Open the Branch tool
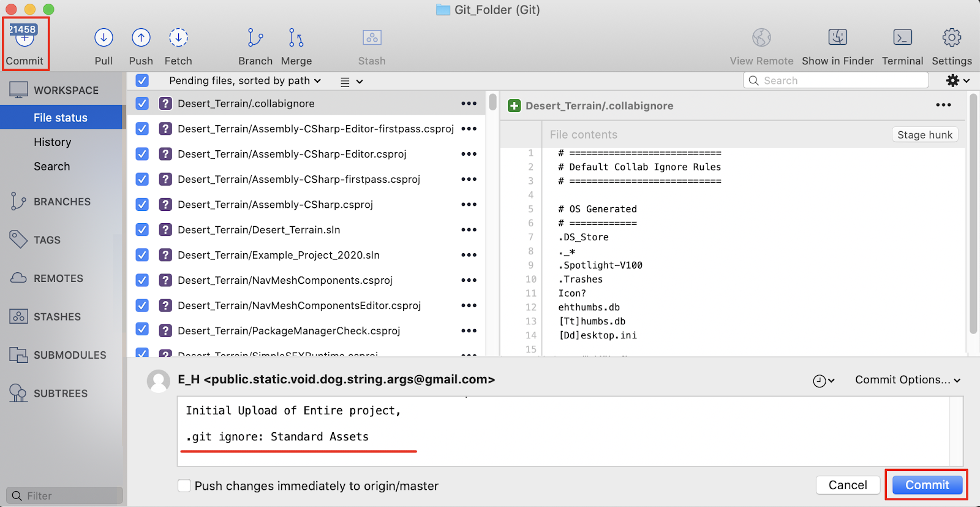The image size is (980, 507). [255, 39]
